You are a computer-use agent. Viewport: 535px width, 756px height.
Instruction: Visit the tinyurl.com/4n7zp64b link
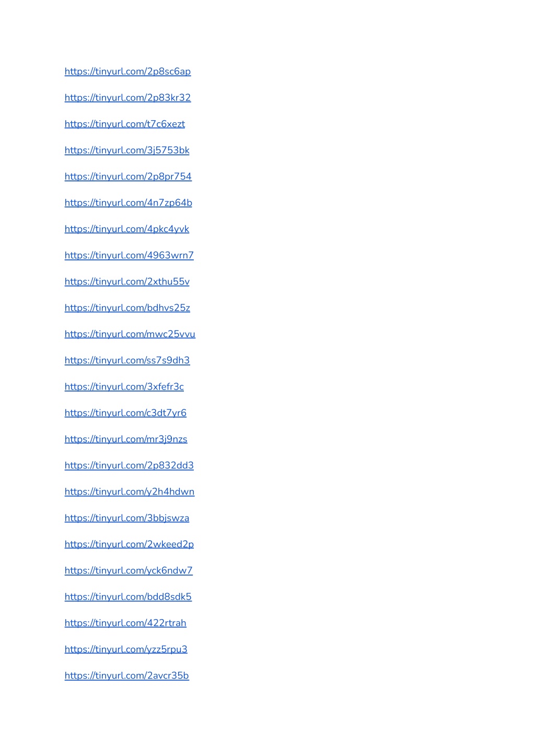click(129, 203)
